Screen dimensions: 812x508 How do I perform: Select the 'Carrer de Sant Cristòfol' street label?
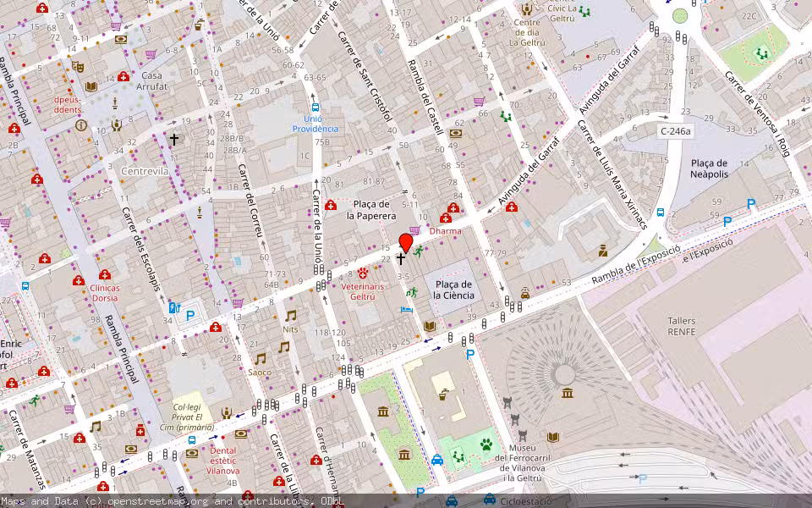(x=365, y=76)
